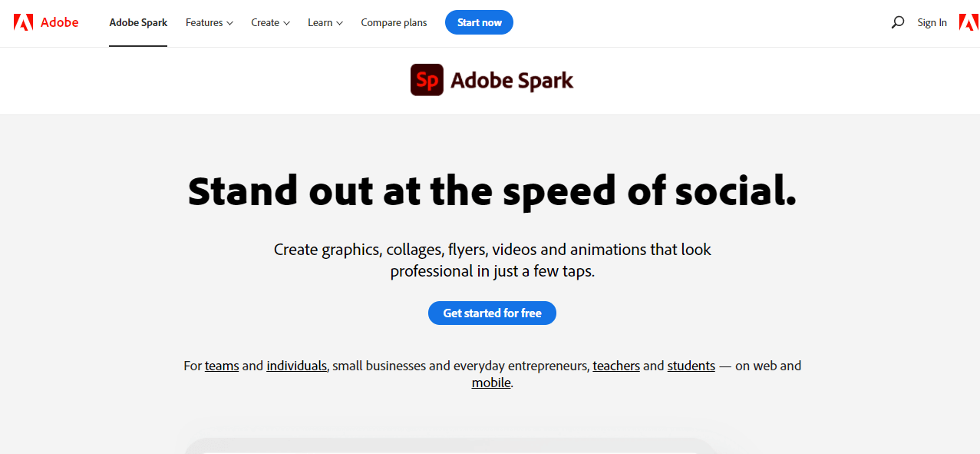980x454 pixels.
Task: Click the Adobe icon right of Sign In
Action: tap(968, 22)
